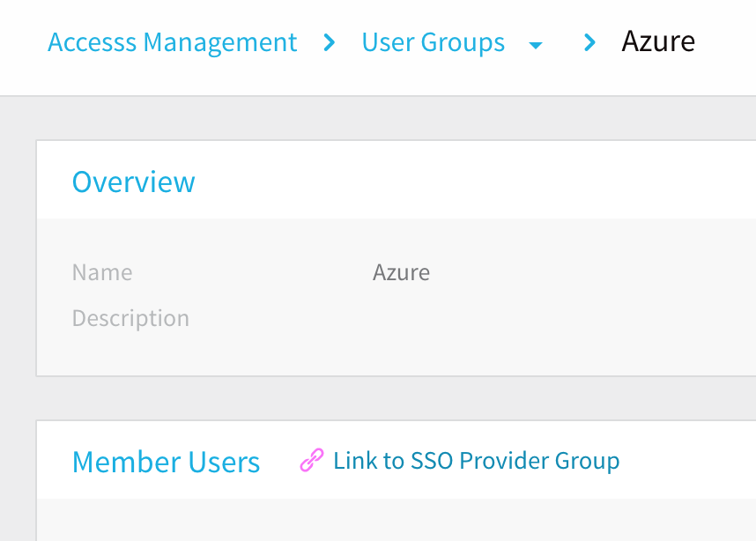756x541 pixels.
Task: Click the chevron arrow after Access Management
Action: click(330, 42)
